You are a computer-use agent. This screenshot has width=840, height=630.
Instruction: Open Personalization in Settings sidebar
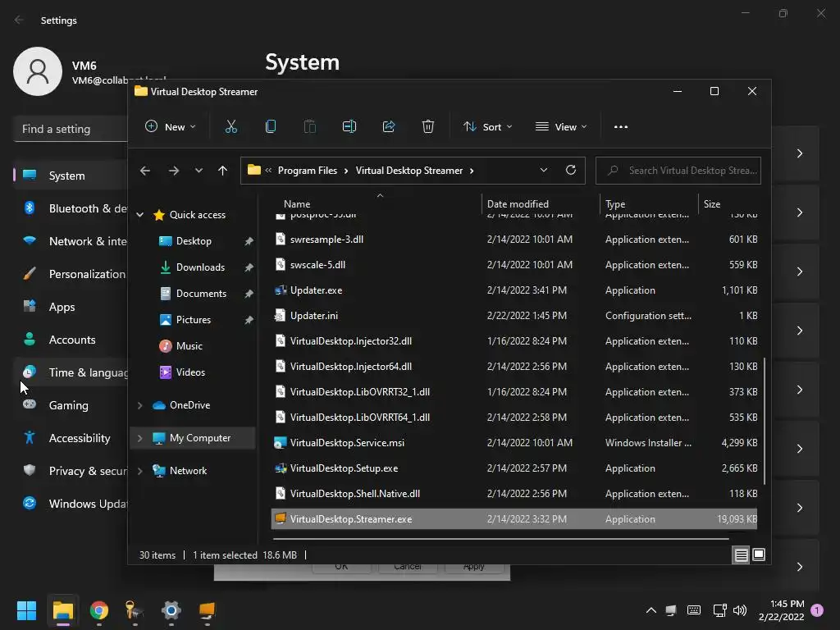(x=71, y=274)
